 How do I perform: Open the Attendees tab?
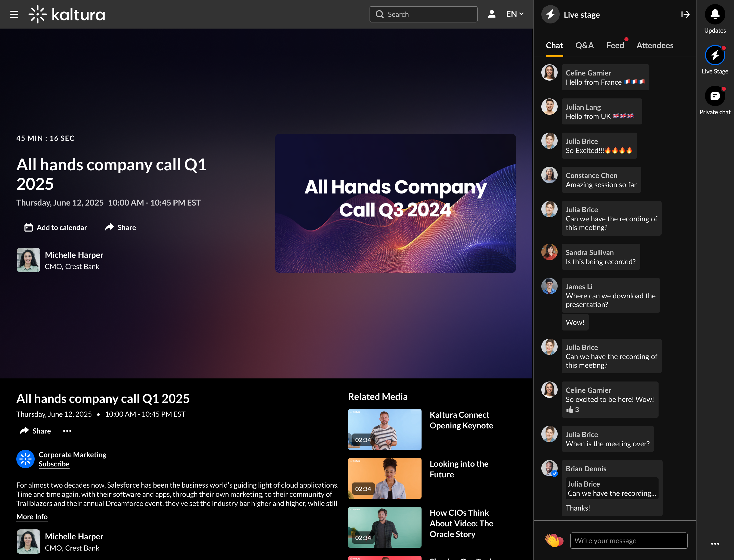point(655,45)
